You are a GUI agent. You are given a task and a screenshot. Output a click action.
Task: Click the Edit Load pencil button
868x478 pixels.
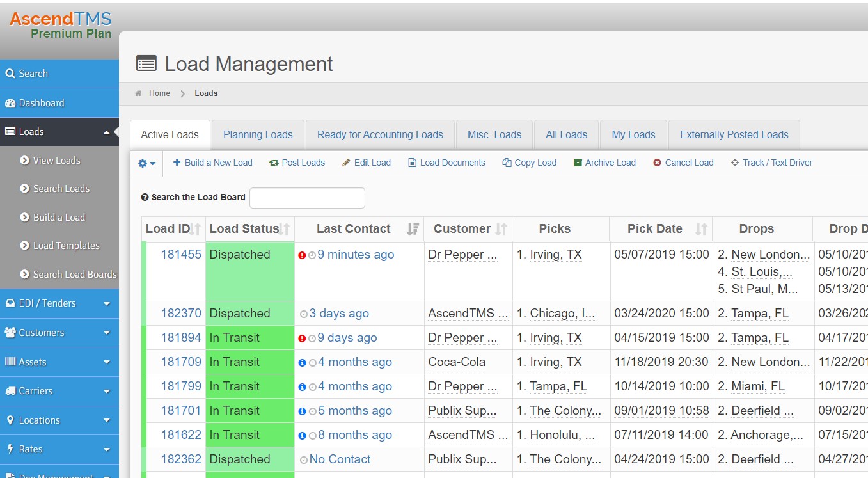click(x=367, y=163)
